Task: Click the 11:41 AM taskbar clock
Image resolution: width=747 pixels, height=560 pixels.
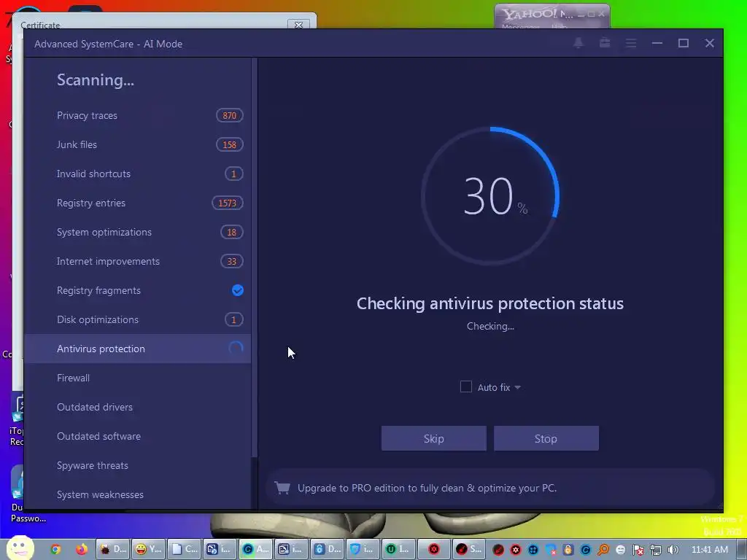Action: tap(709, 549)
